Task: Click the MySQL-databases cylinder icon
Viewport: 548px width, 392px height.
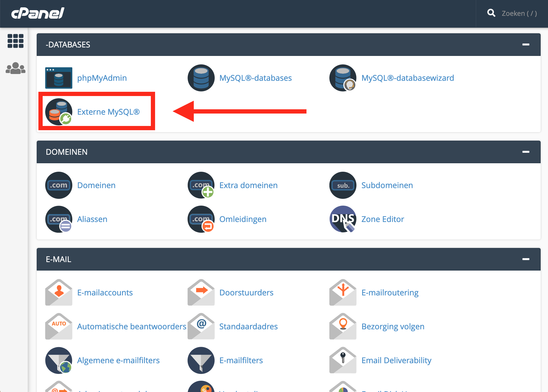Action: pos(201,78)
